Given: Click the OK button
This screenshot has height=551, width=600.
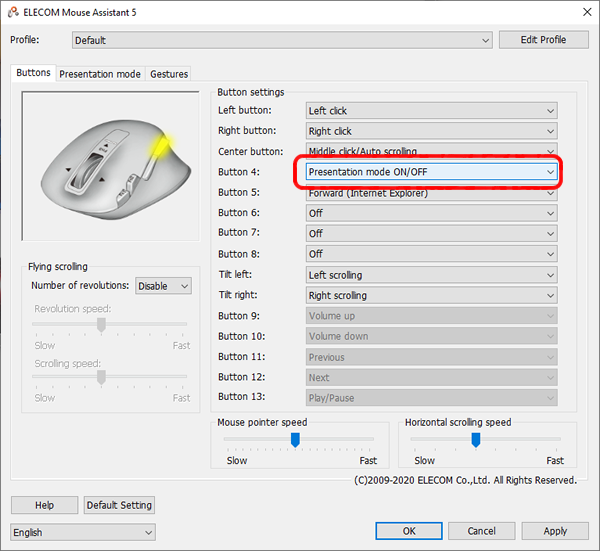Looking at the screenshot, I should [409, 531].
